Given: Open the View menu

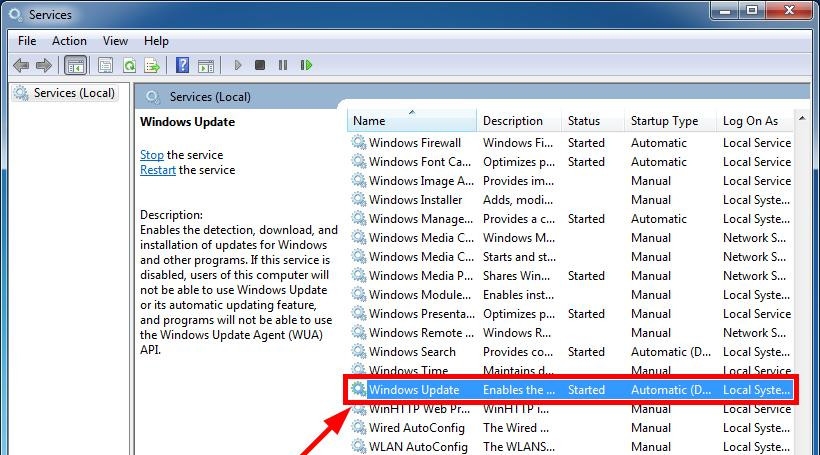Looking at the screenshot, I should pos(115,41).
